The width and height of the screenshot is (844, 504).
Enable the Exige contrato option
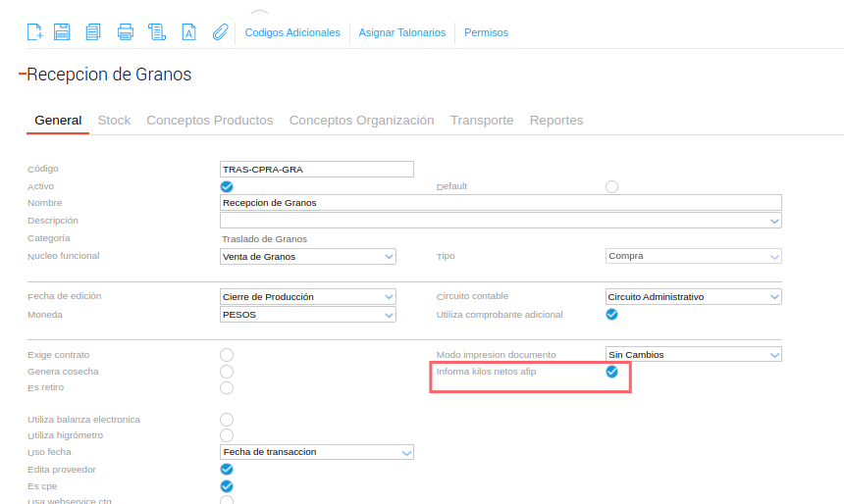[x=227, y=355]
